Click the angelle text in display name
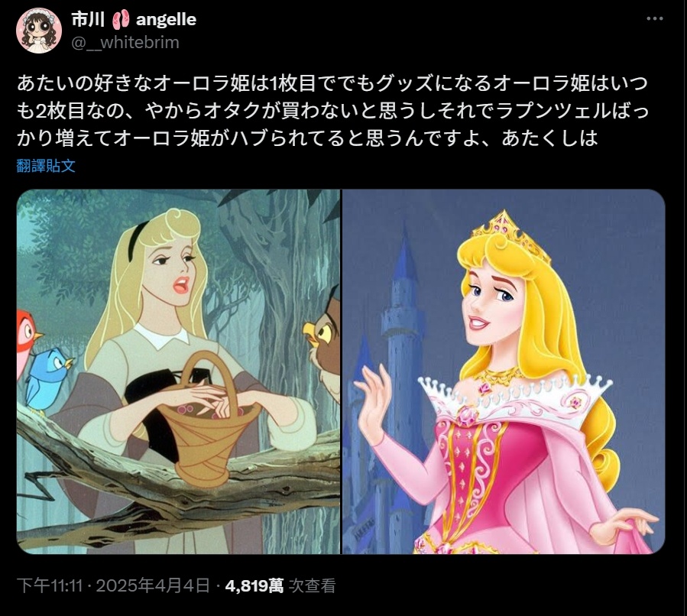This screenshot has height=616, width=687. click(166, 20)
